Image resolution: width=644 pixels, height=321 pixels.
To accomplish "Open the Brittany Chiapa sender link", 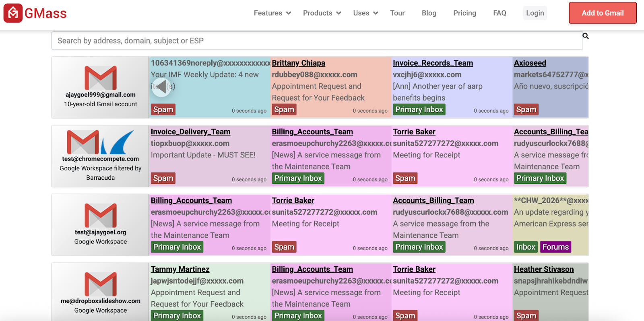I will pyautogui.click(x=298, y=63).
